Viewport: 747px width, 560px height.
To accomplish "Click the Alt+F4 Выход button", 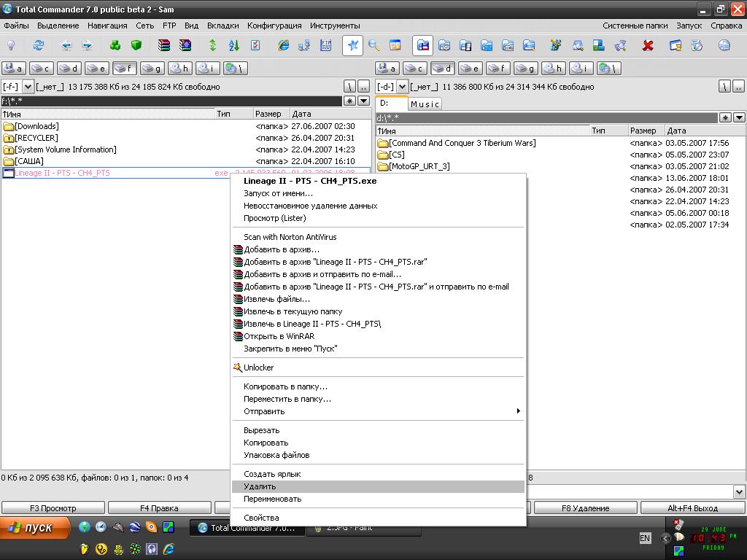I will tap(693, 508).
